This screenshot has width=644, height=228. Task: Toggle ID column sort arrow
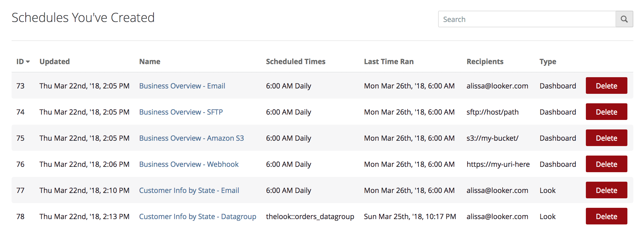[28, 62]
